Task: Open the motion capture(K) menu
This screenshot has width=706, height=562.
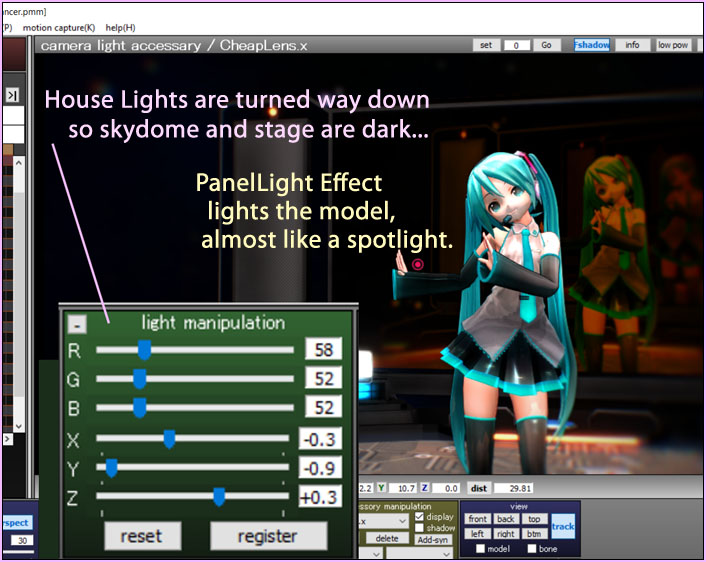Action: click(x=59, y=28)
